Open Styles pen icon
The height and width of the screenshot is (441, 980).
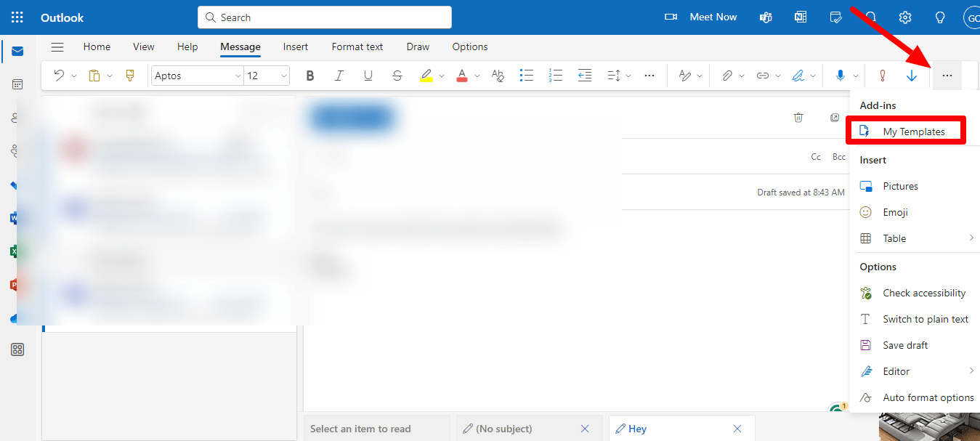pyautogui.click(x=684, y=76)
